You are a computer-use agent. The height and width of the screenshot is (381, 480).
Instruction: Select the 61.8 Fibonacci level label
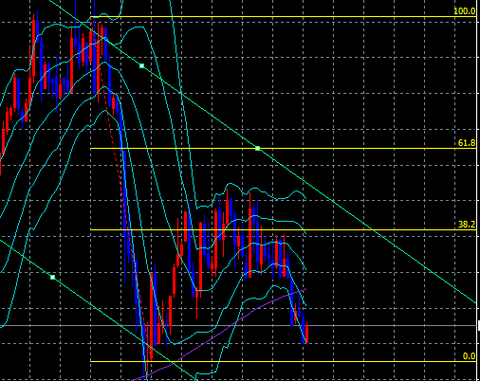tap(467, 143)
